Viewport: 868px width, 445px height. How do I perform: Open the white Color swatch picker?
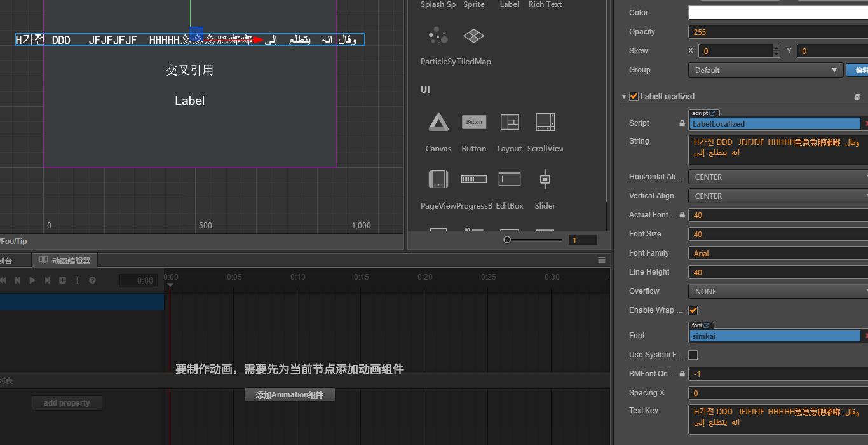(x=778, y=13)
